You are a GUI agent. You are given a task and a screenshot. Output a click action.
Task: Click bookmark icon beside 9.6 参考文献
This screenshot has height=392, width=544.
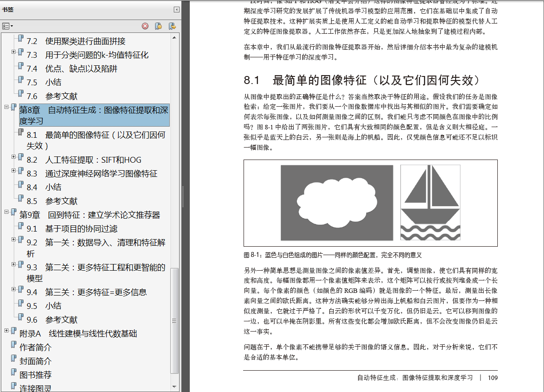[x=20, y=317]
